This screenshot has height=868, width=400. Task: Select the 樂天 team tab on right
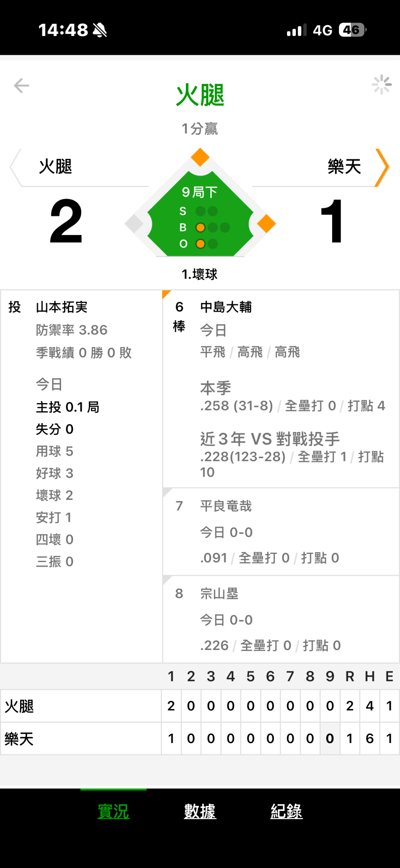tap(344, 166)
